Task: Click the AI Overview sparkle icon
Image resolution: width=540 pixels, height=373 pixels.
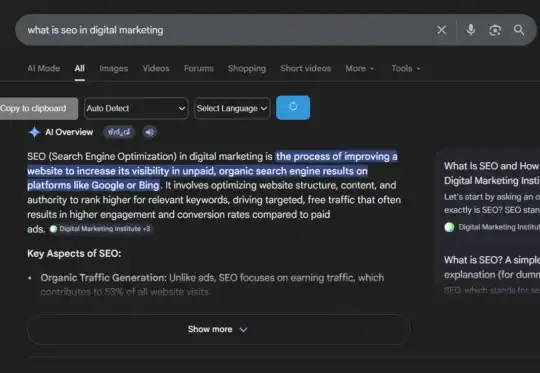Action: (34, 132)
